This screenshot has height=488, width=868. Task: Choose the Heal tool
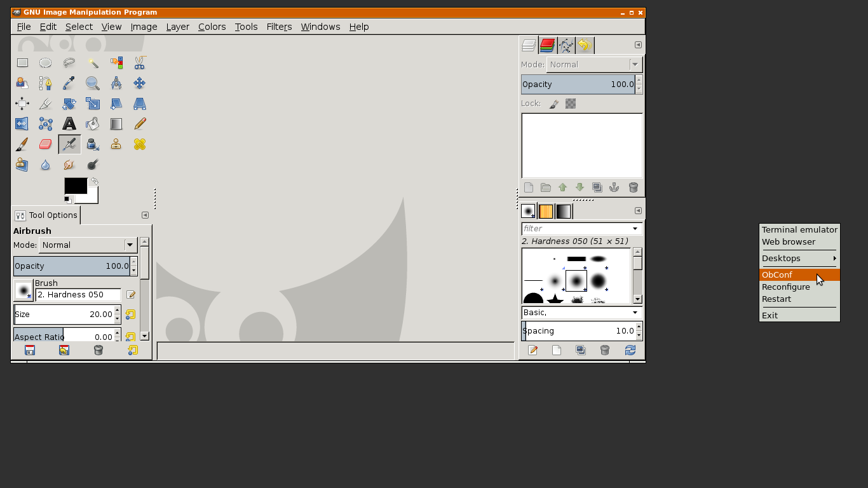tap(140, 144)
